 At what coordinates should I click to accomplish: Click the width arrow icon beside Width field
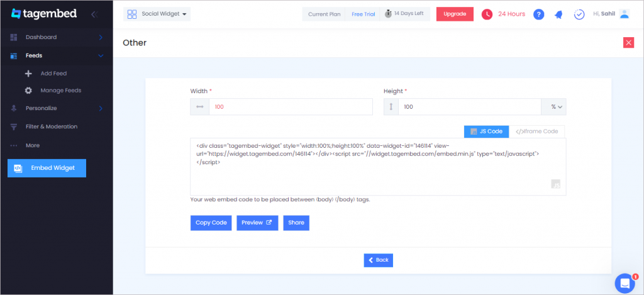pos(199,107)
